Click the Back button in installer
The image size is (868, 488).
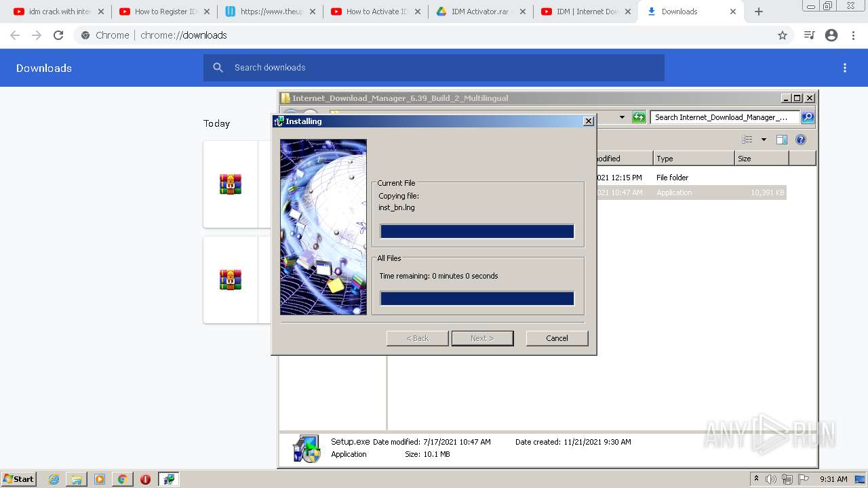417,338
